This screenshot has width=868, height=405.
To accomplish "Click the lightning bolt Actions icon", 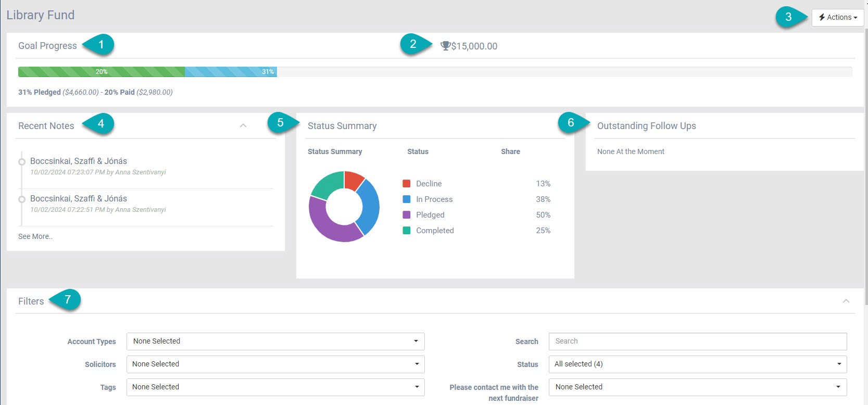I will (x=822, y=17).
